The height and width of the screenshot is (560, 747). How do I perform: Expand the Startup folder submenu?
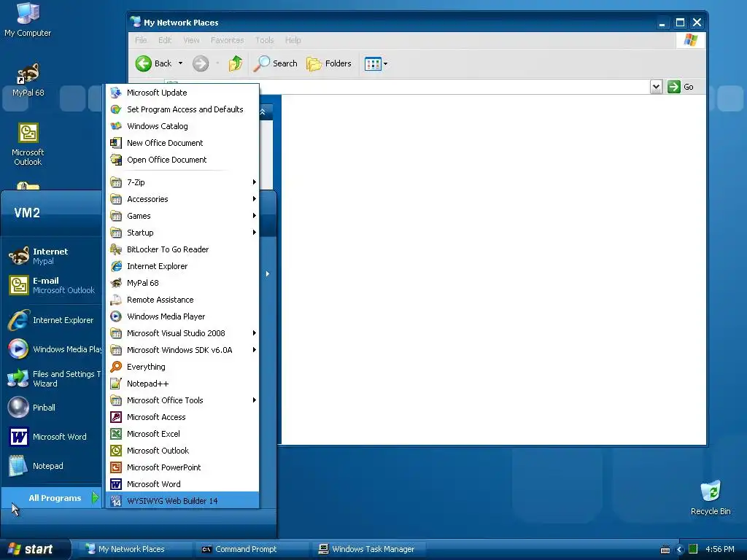point(182,233)
